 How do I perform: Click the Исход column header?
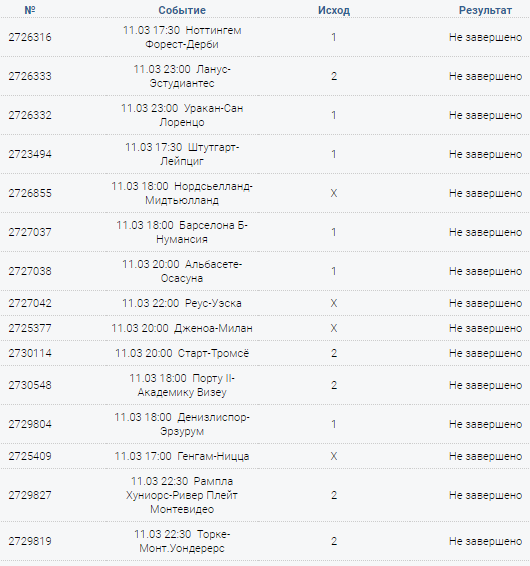[334, 10]
